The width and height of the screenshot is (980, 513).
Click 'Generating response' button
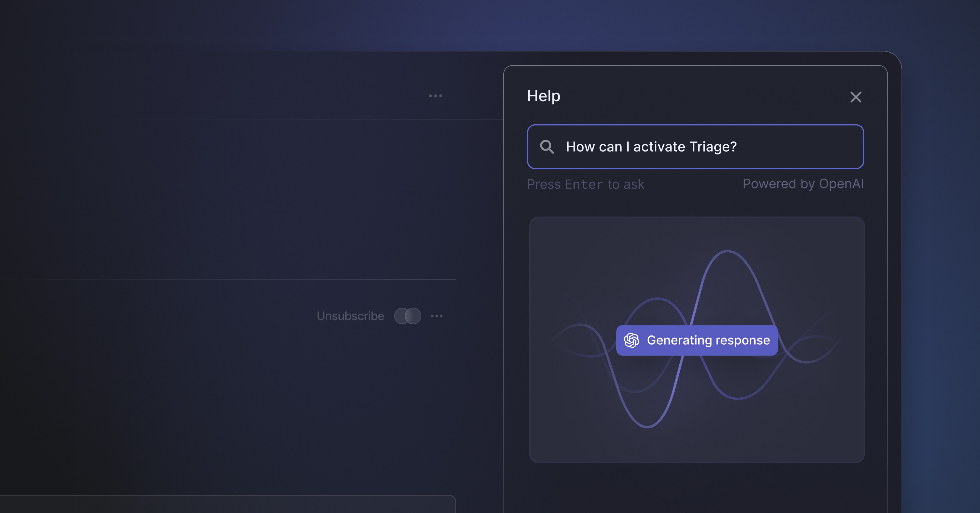click(x=697, y=339)
